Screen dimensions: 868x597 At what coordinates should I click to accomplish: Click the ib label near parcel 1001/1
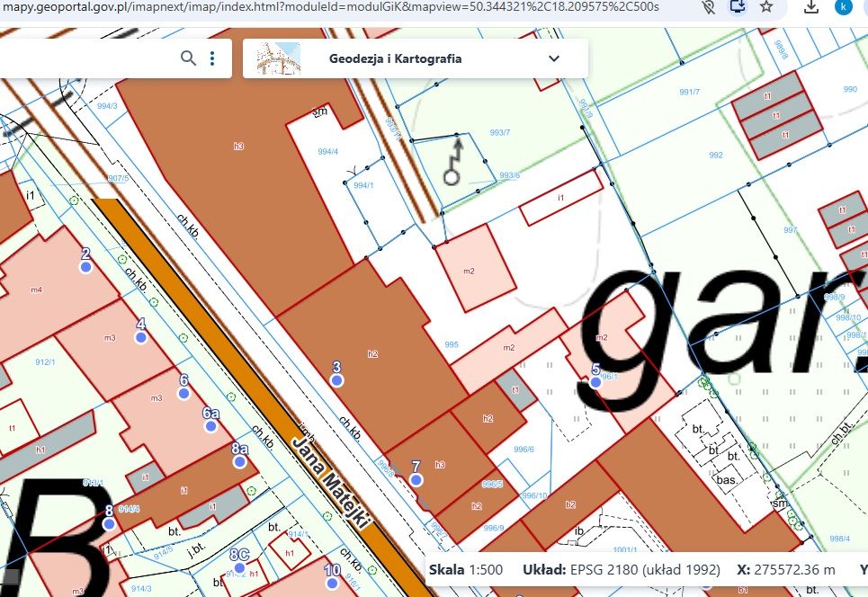(x=578, y=530)
